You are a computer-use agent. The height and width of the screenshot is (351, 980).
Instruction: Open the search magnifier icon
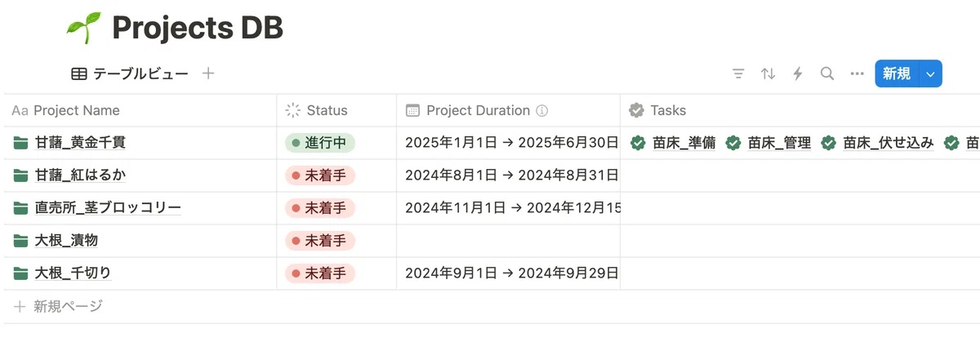(827, 73)
